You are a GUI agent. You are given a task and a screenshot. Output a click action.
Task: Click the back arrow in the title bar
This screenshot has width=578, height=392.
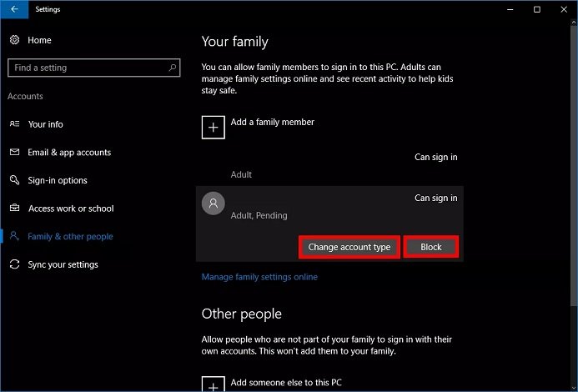[13, 9]
